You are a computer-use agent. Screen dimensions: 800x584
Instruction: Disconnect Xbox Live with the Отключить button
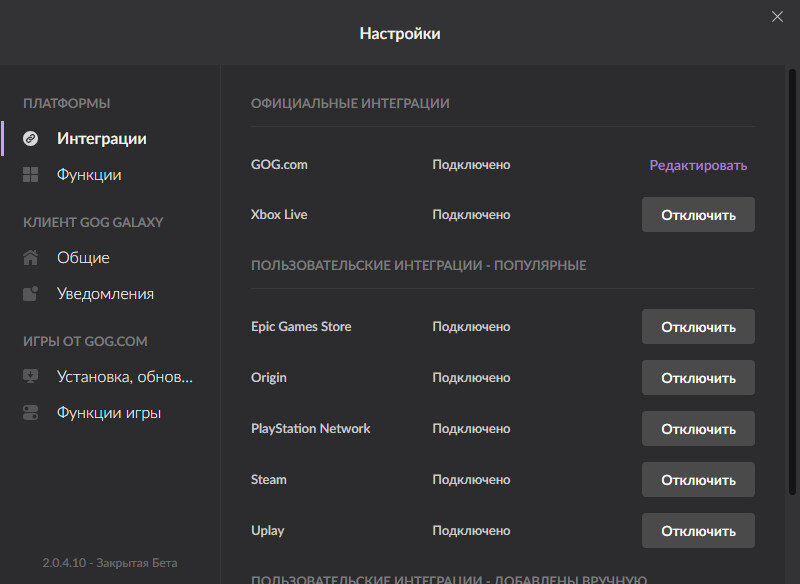click(x=698, y=215)
